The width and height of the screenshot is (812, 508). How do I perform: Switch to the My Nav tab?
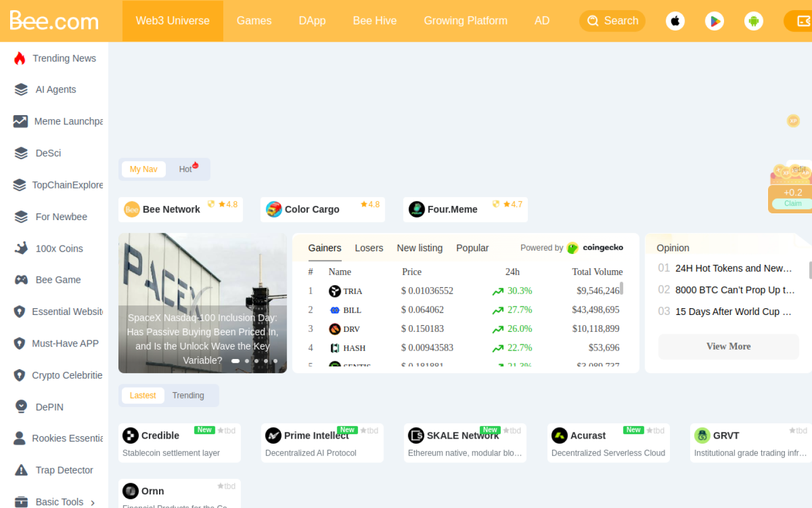point(144,169)
